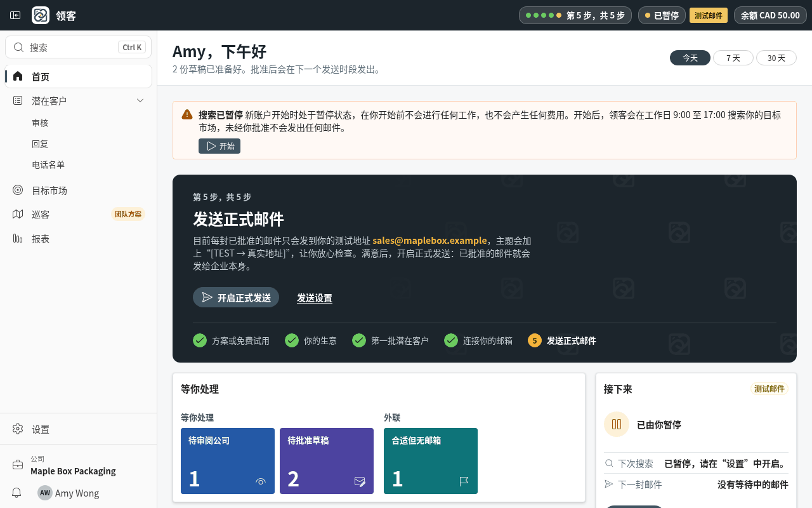
Task: Open the search field in the sidebar
Action: coord(79,47)
